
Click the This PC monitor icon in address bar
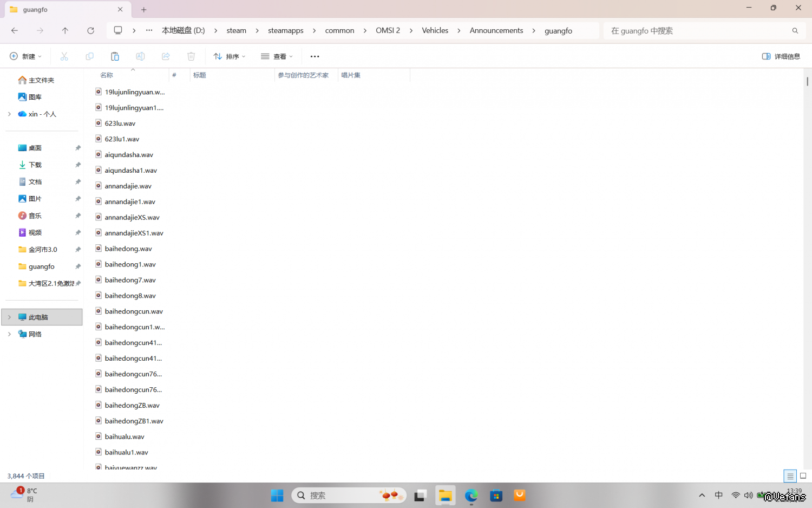118,30
